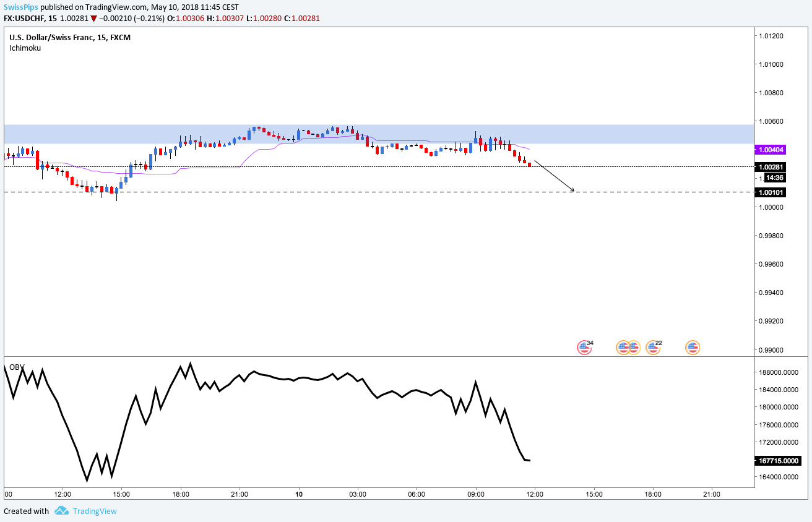Click the close value C:1.00281
This screenshot has width=812, height=522.
point(302,19)
